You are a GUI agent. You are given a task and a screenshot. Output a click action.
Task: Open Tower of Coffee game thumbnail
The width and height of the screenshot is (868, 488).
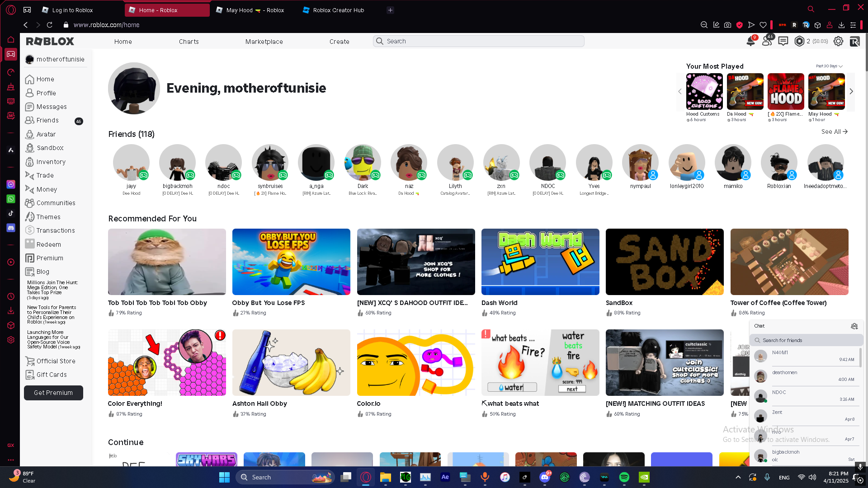click(789, 262)
